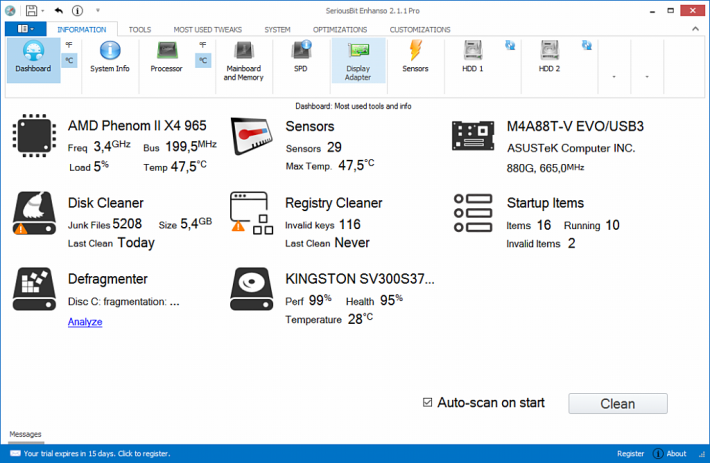Image resolution: width=710 pixels, height=463 pixels.
Task: Click the Registry Cleaner heading
Action: point(334,203)
